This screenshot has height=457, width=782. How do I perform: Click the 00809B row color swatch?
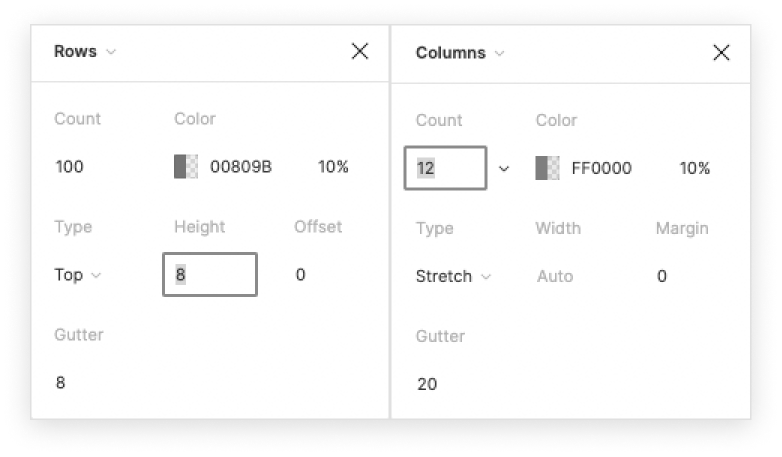pos(186,167)
